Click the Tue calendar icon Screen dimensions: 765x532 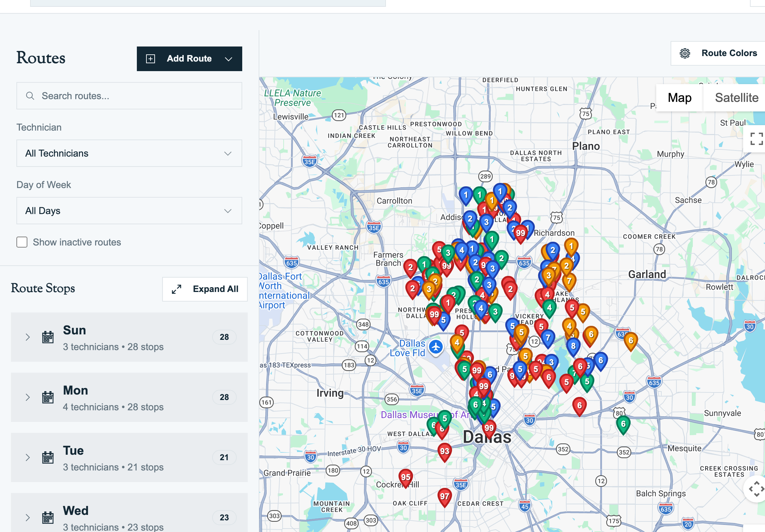(48, 457)
